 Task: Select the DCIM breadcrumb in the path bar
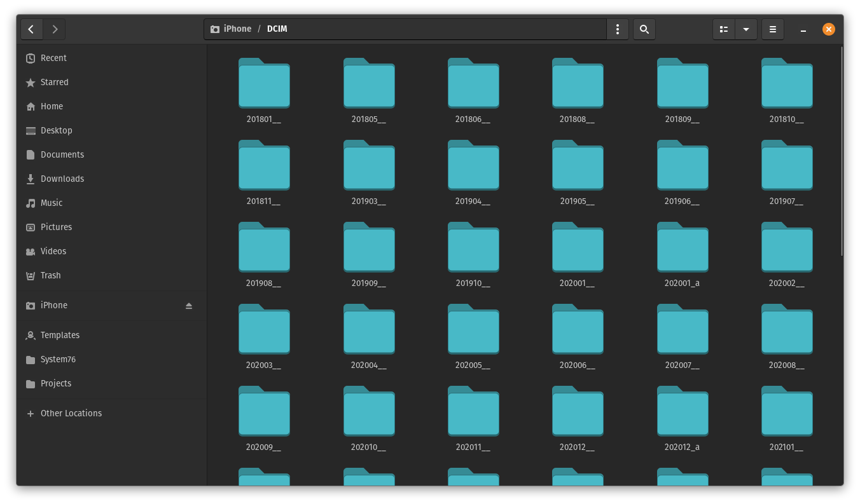pyautogui.click(x=277, y=29)
